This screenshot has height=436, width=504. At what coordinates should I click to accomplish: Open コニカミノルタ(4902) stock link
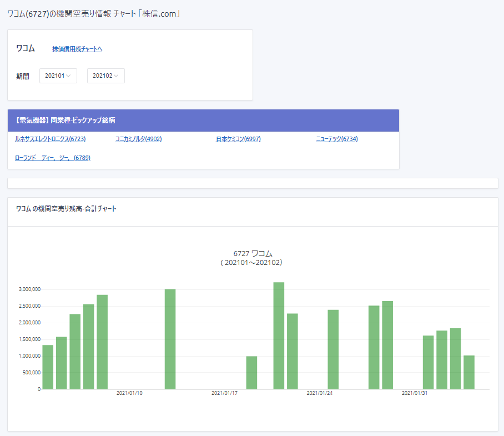point(138,139)
